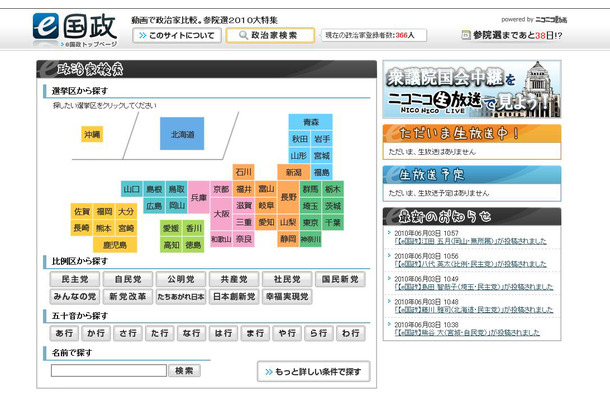
Task: Choose 公明党 party button
Action: coord(181,279)
